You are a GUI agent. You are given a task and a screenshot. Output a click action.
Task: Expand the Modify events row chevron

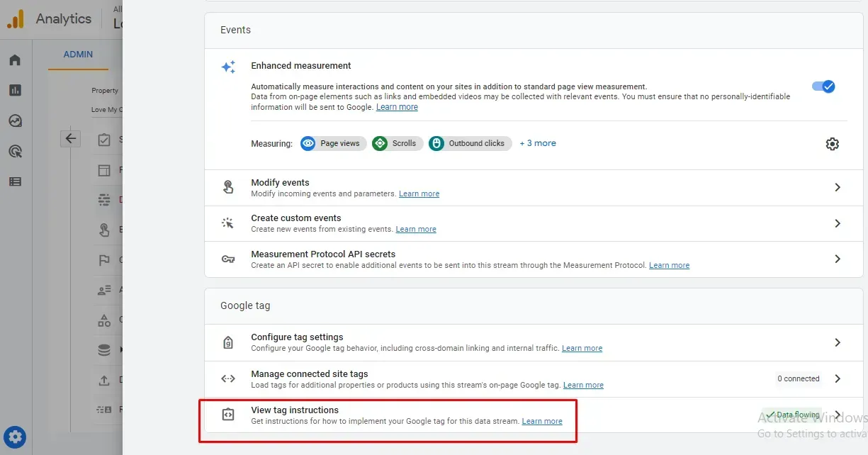(838, 188)
